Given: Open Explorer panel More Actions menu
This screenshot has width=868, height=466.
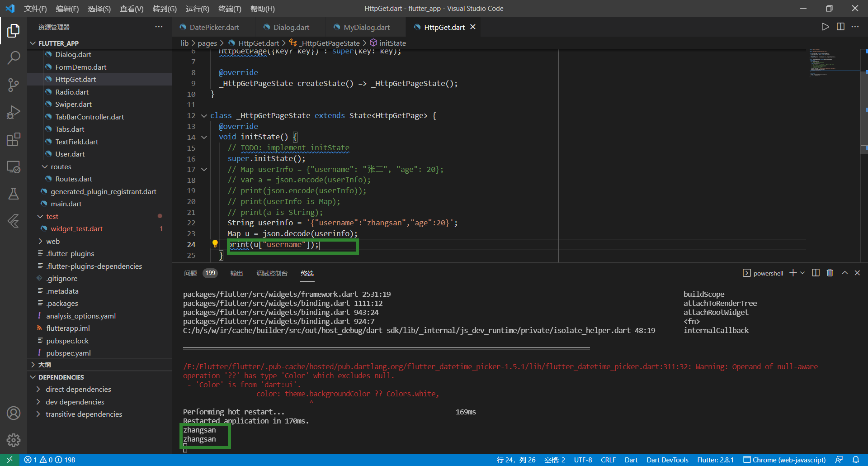Looking at the screenshot, I should (x=159, y=27).
